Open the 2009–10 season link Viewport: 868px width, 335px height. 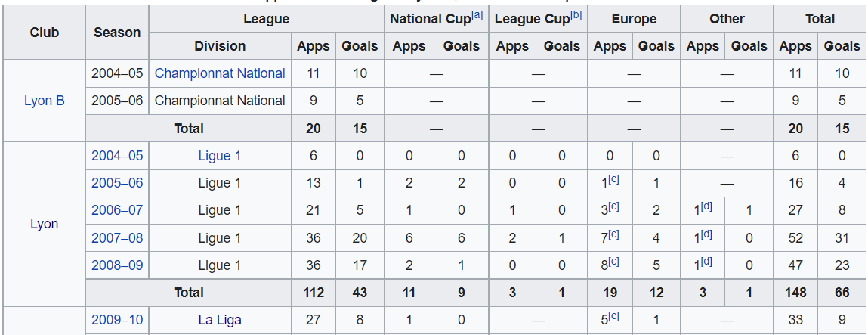click(x=117, y=319)
